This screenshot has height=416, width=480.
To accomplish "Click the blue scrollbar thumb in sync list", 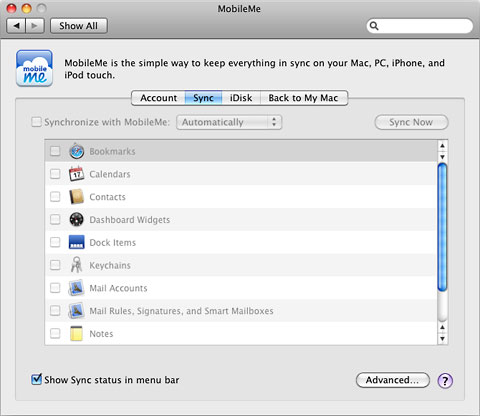I will pos(442,228).
